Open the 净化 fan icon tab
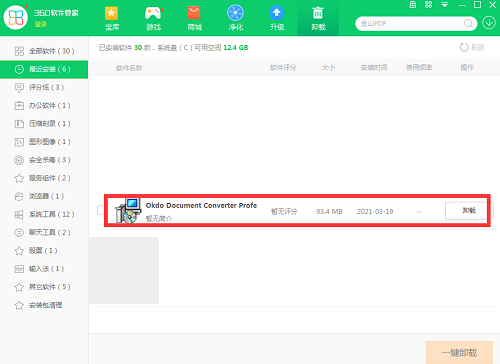This screenshot has height=364, width=500. (236, 18)
